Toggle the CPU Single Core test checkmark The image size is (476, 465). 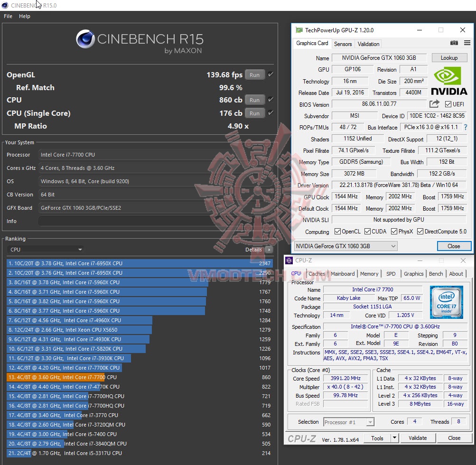tap(271, 113)
